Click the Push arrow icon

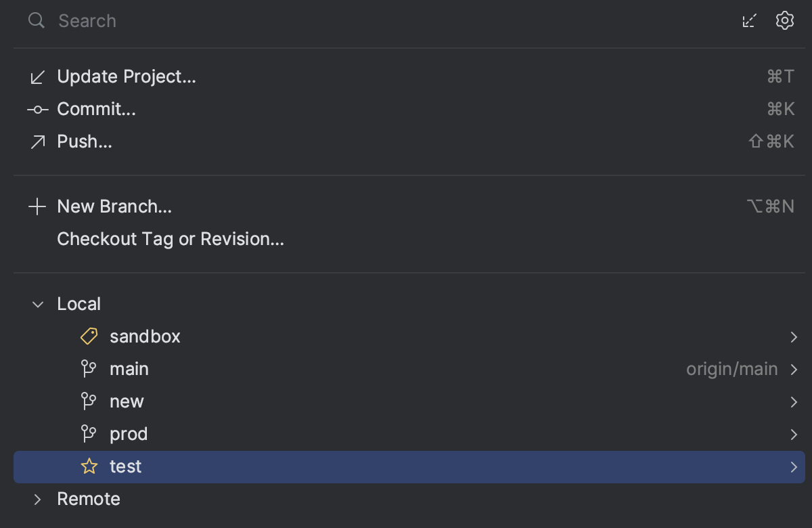[37, 142]
